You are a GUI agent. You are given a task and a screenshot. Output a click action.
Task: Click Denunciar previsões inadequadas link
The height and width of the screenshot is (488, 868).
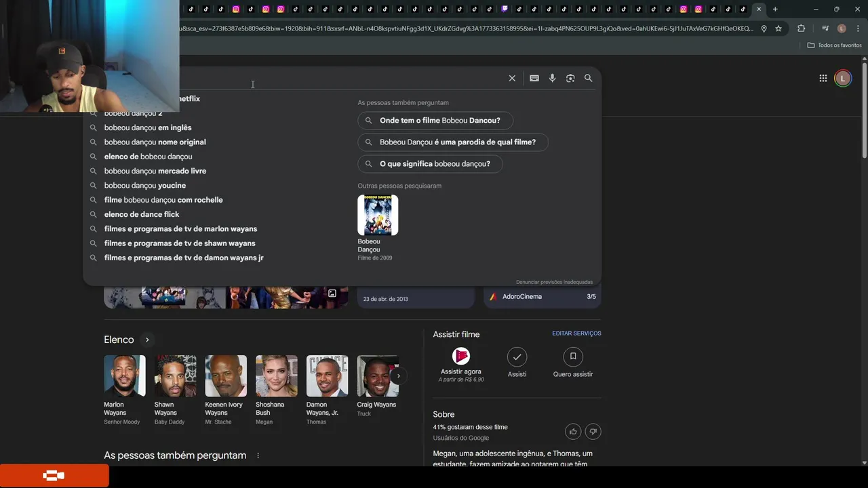tap(554, 282)
